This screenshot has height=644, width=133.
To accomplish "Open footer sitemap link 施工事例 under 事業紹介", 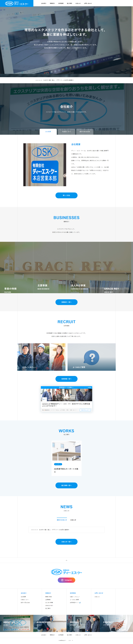I will (48, 609).
